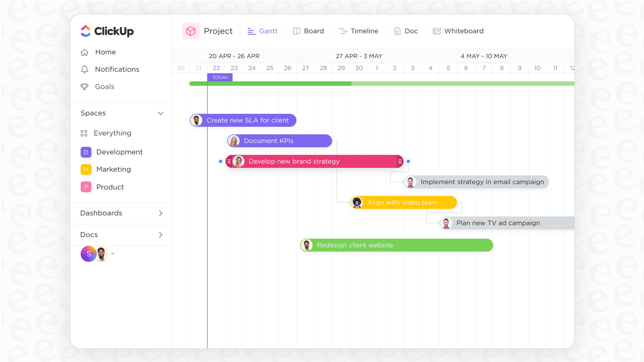Click the ClickUp logo

[x=107, y=31]
